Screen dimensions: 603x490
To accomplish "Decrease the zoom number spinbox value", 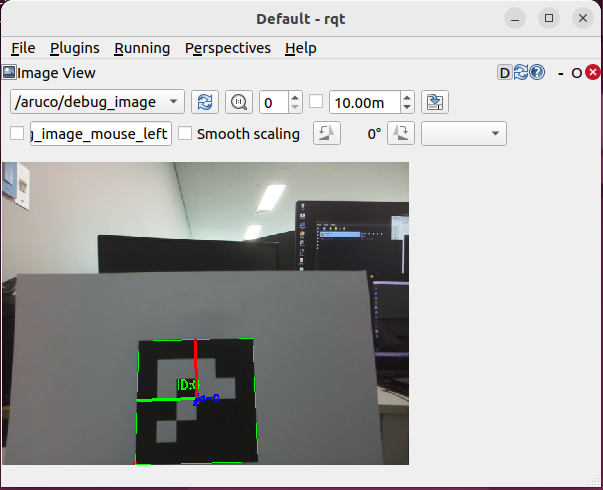I will pos(295,107).
